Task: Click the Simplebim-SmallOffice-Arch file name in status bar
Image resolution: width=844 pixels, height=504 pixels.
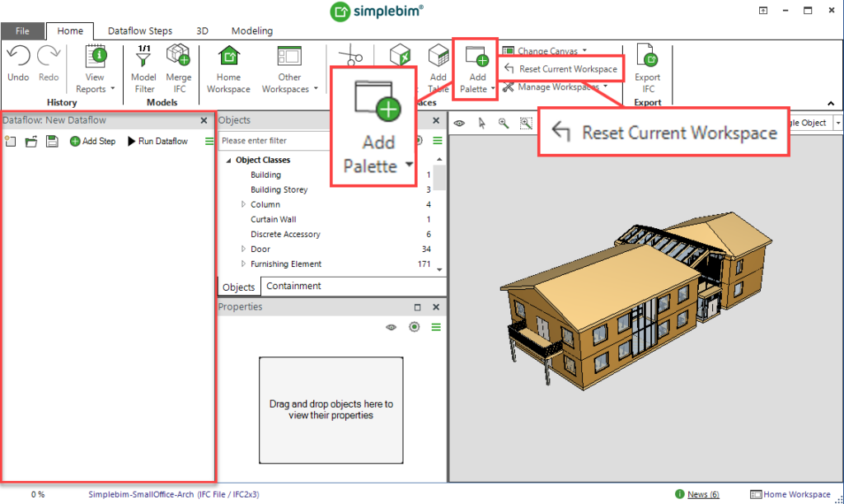Action: click(141, 494)
